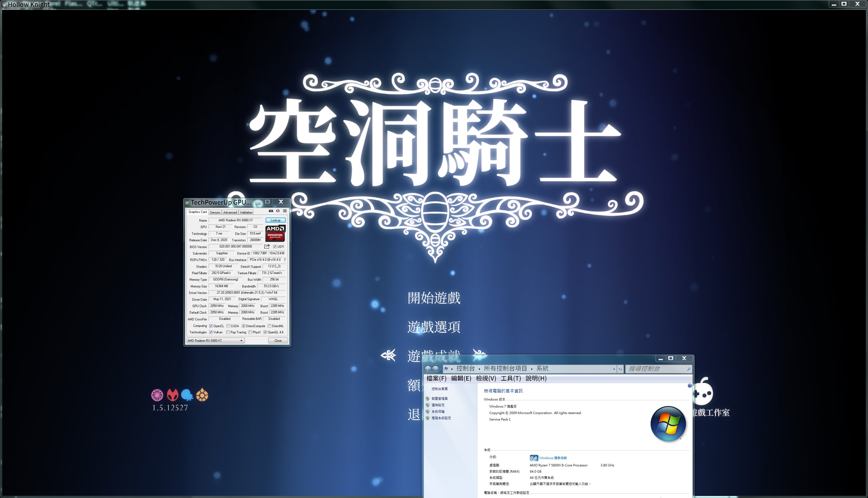Click the BIOS export share icon
The height and width of the screenshot is (498, 868).
(x=267, y=247)
